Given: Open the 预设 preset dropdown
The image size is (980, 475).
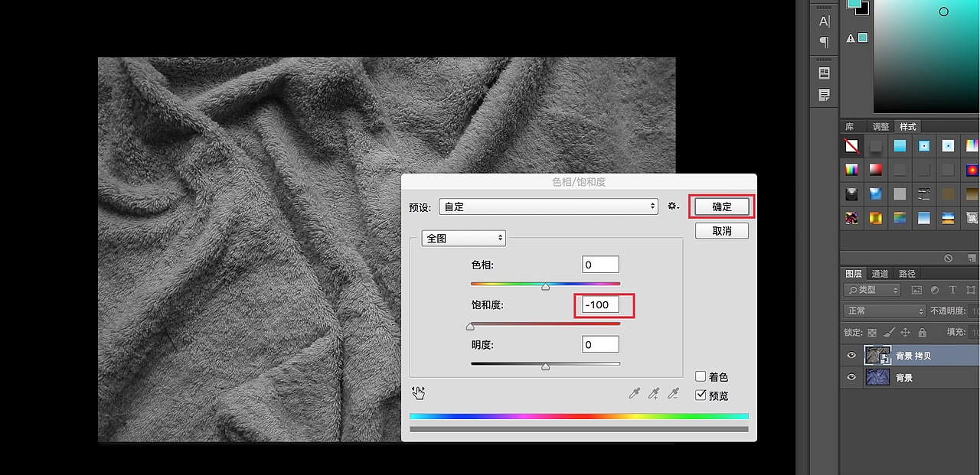Looking at the screenshot, I should click(548, 207).
